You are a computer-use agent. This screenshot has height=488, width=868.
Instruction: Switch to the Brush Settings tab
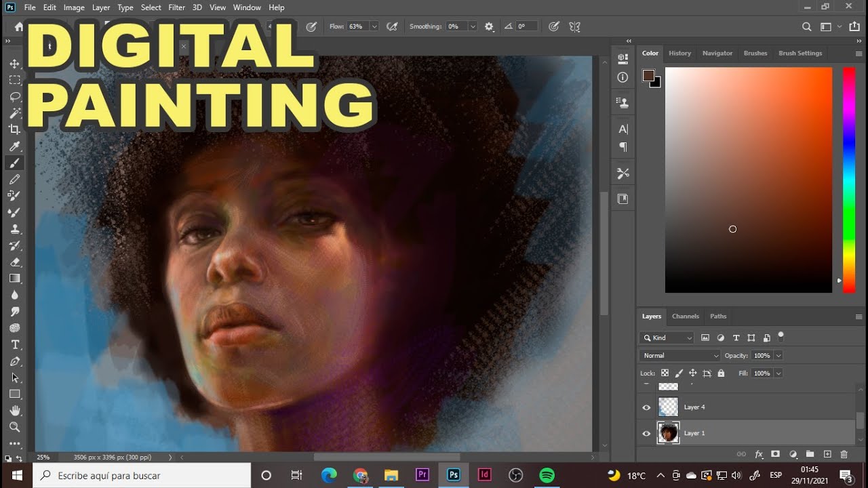click(800, 53)
